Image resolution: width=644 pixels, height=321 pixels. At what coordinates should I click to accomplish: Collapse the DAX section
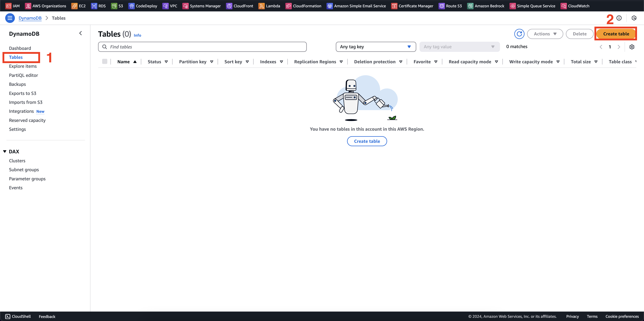coord(5,151)
